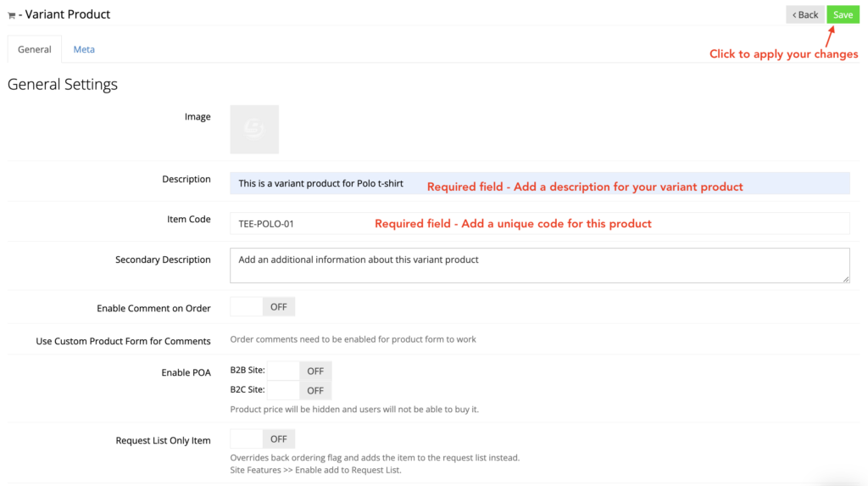The width and height of the screenshot is (868, 486).
Task: Click the General Settings heading
Action: 63,85
